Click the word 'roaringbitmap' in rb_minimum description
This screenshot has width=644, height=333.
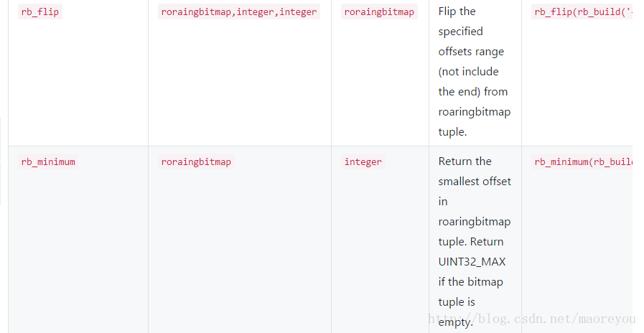[x=475, y=222]
